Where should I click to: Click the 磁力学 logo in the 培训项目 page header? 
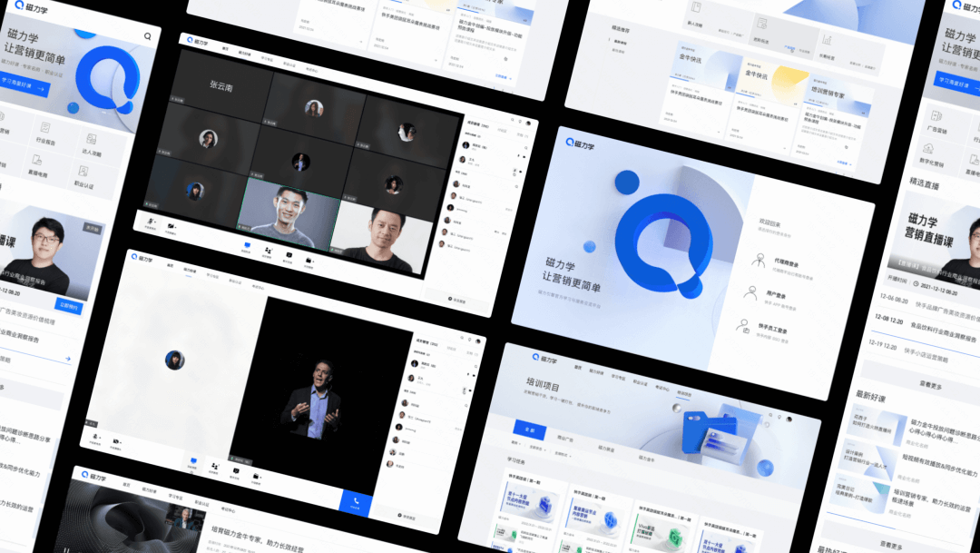[545, 359]
